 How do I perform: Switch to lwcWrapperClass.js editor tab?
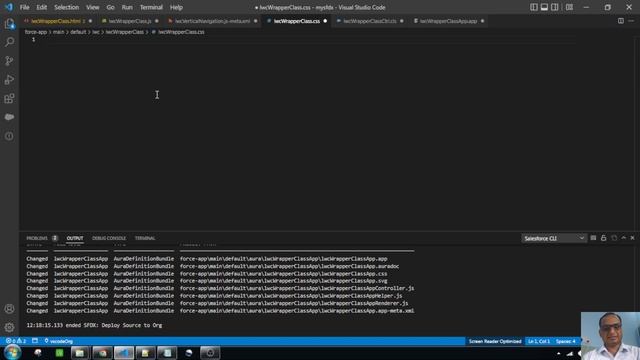click(130, 21)
